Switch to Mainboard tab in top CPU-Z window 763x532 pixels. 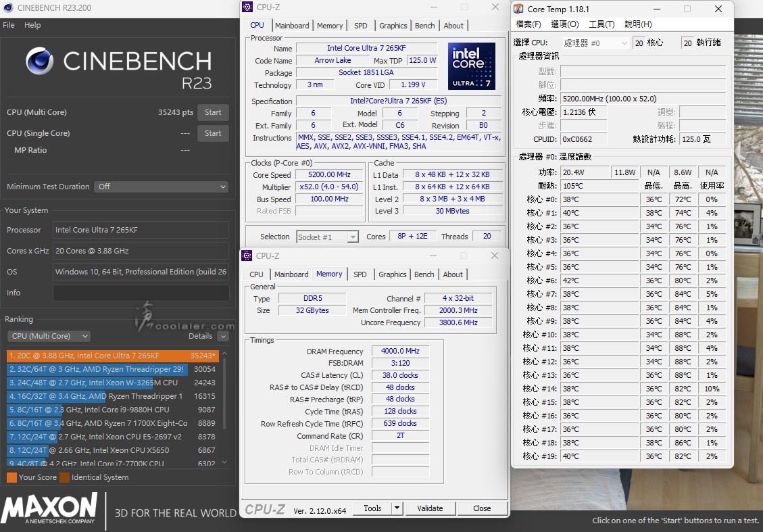pyautogui.click(x=292, y=26)
